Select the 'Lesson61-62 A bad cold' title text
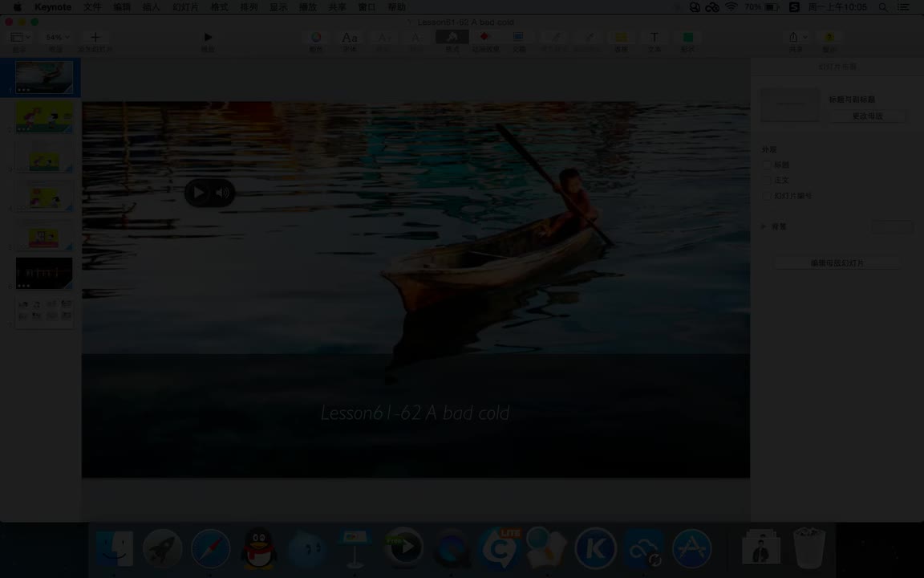Screen dimensions: 924x578 click(x=415, y=413)
